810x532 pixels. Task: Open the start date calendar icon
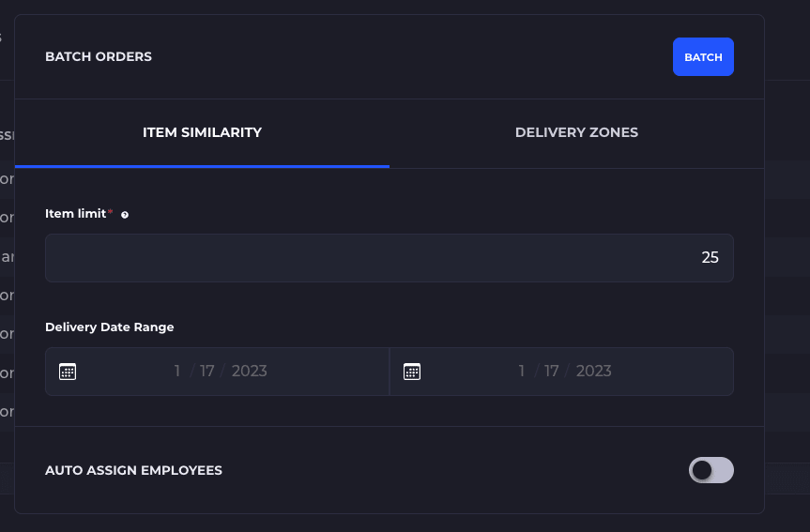click(68, 372)
